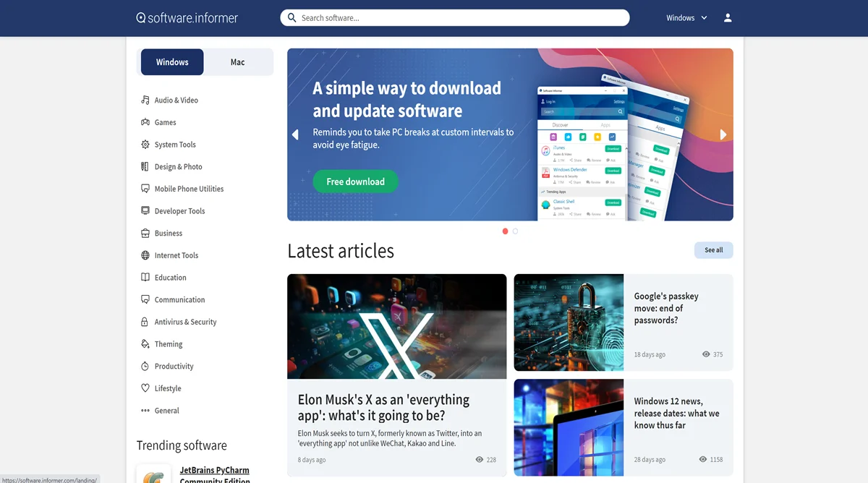Click the views eye icon showing 228

tap(480, 460)
